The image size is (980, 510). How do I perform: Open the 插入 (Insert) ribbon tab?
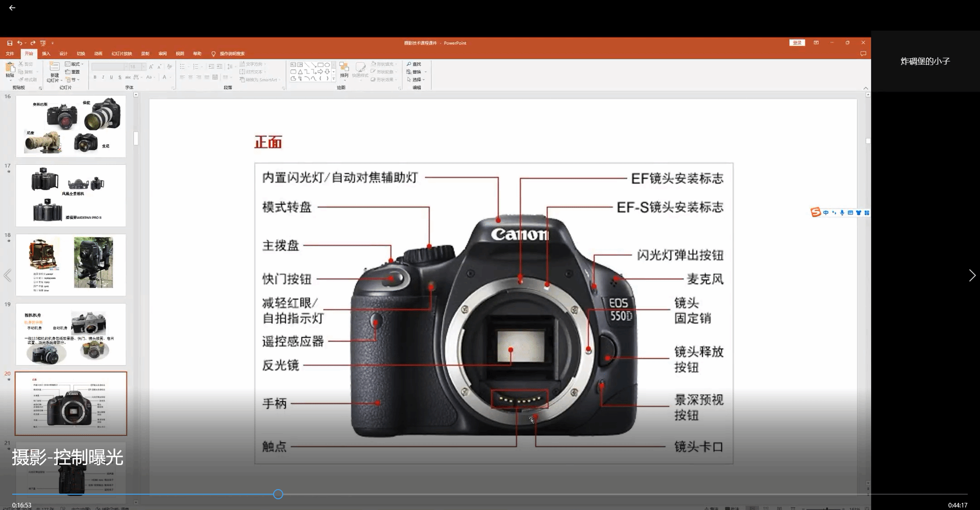46,54
